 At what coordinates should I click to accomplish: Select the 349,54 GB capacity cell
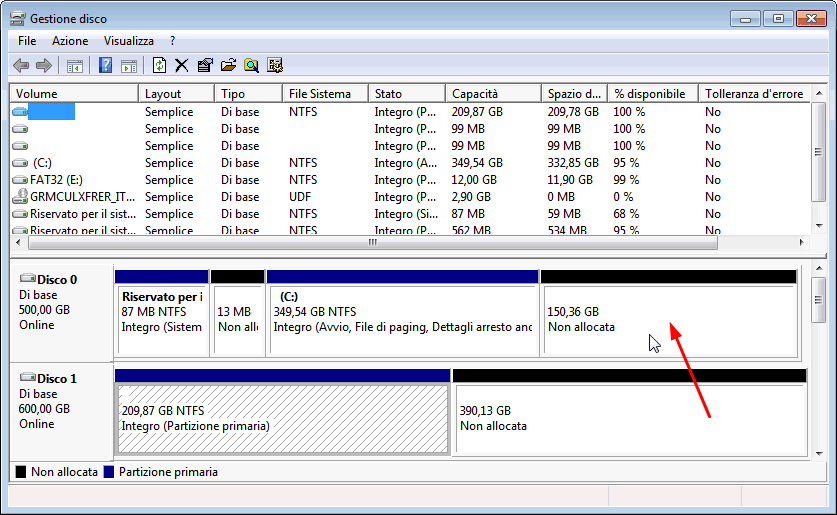click(477, 163)
